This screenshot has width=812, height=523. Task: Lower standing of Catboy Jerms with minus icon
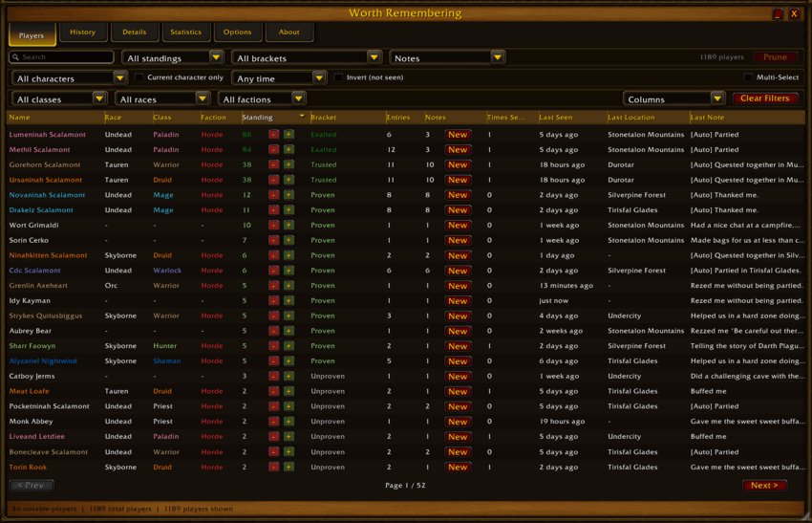point(274,376)
